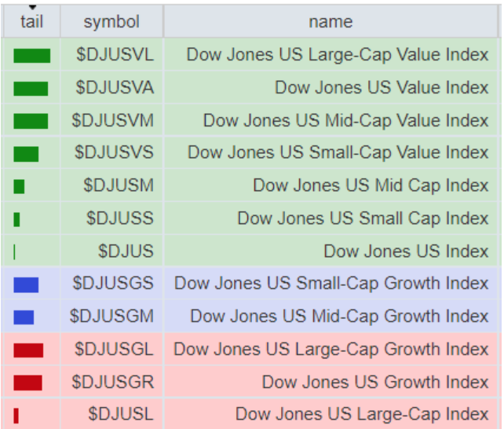Click the thin green tail bar for $DJUS

(15, 251)
